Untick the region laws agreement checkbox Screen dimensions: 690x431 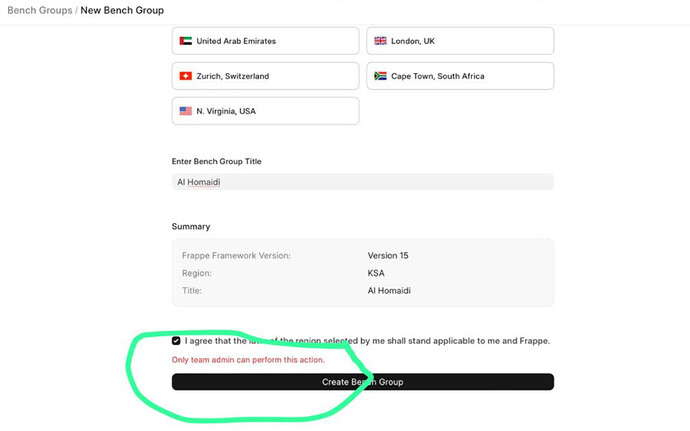[177, 341]
